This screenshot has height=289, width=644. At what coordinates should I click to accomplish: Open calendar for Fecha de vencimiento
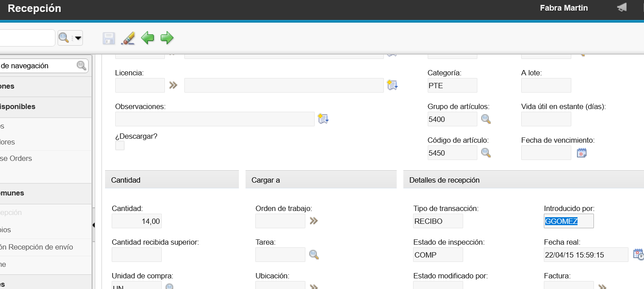(x=582, y=153)
